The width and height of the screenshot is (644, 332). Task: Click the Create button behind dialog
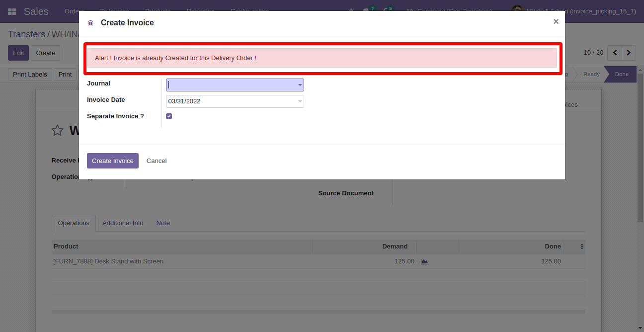(45, 53)
